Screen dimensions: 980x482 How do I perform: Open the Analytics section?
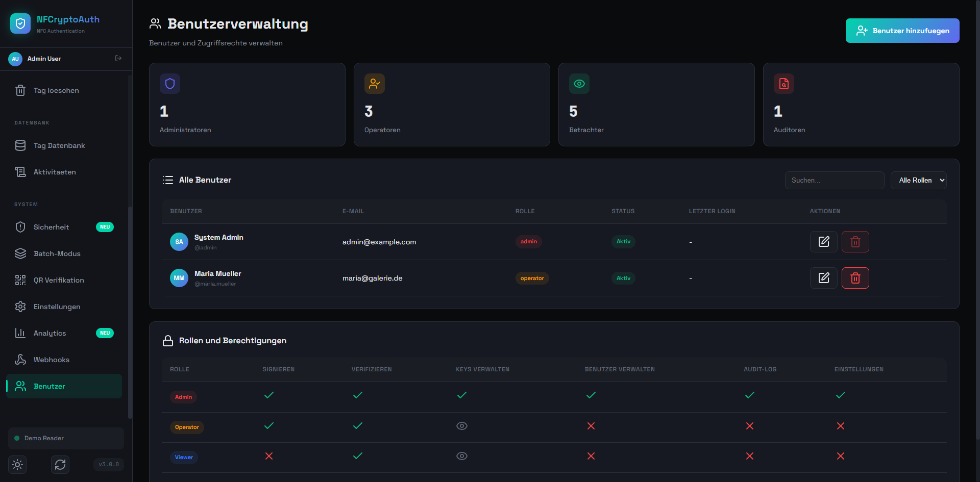point(50,334)
